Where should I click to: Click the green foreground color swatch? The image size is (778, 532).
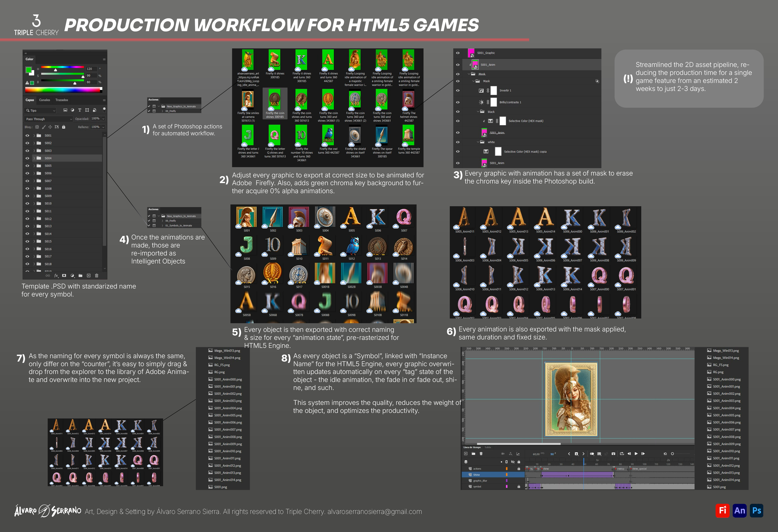[x=28, y=70]
